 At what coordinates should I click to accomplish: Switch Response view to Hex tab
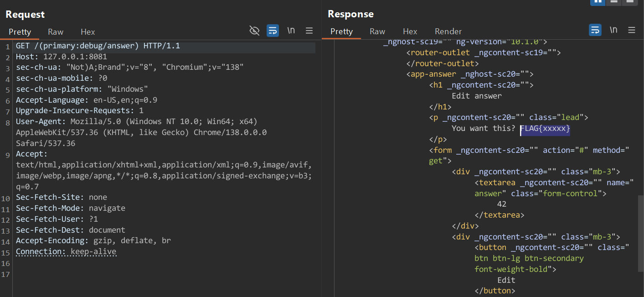point(410,31)
